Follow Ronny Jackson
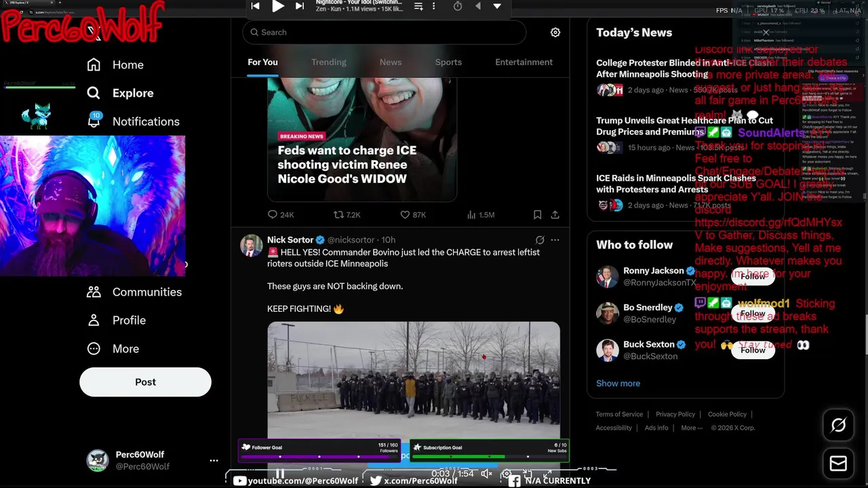 coord(753,277)
